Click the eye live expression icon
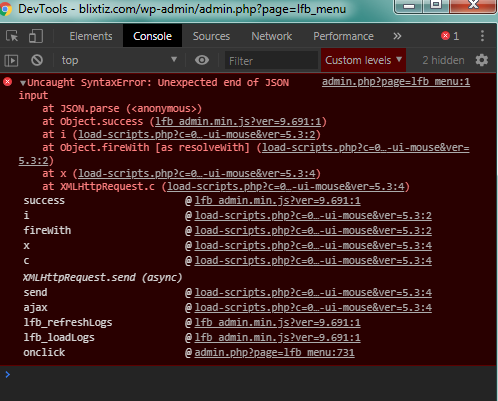 [202, 60]
